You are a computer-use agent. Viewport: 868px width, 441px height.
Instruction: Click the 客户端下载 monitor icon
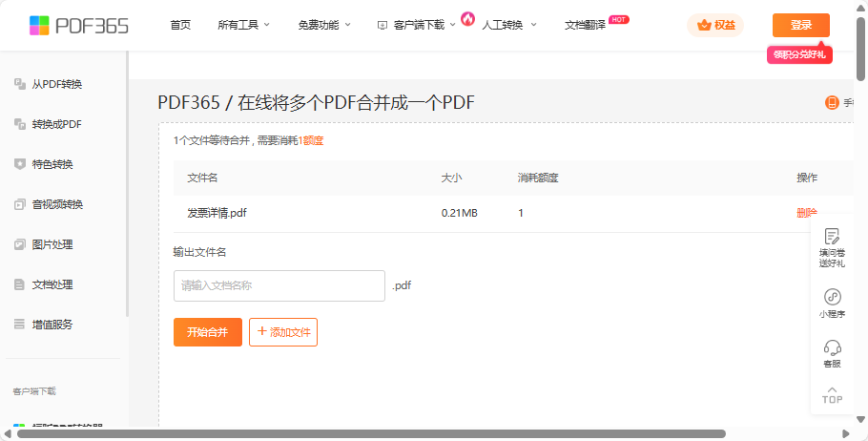[382, 25]
